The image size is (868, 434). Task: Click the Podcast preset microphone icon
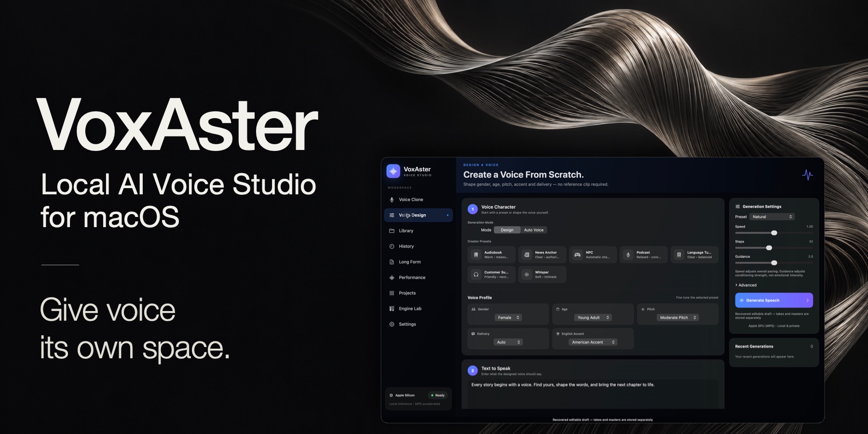point(628,255)
